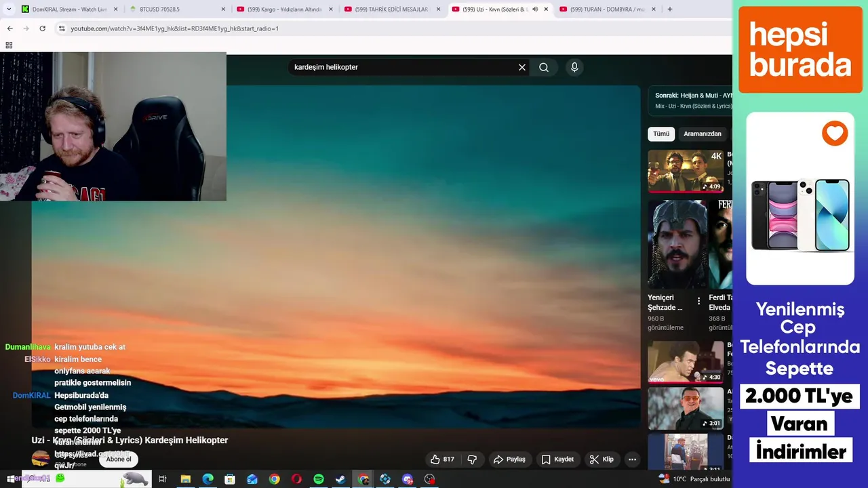Viewport: 868px width, 488px height.
Task: Go back using browser back arrow
Action: (x=9, y=28)
